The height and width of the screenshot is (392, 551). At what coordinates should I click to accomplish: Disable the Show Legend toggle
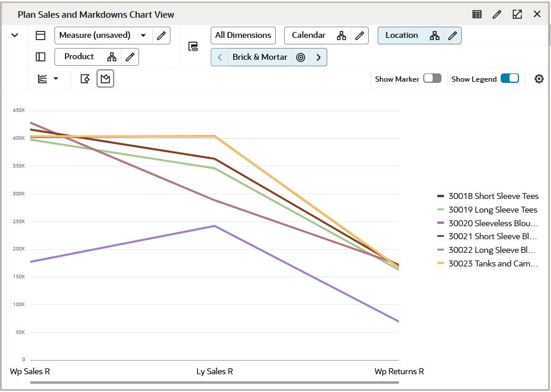(508, 78)
